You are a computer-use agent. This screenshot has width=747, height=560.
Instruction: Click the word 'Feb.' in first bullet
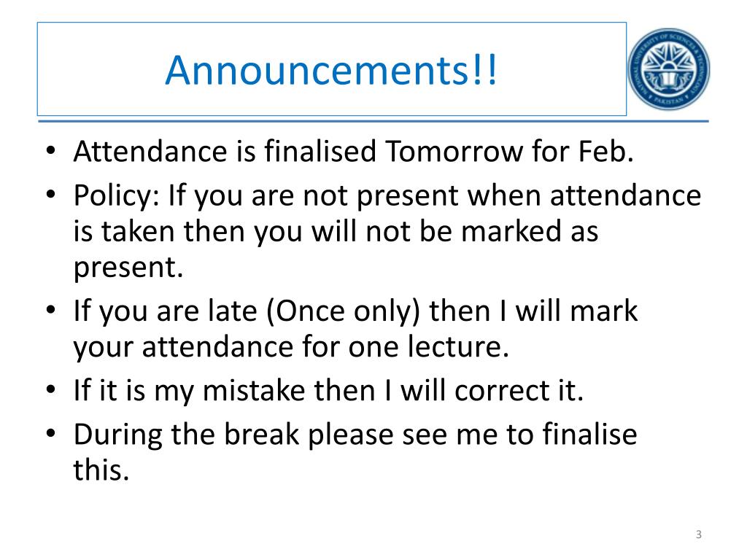606,152
